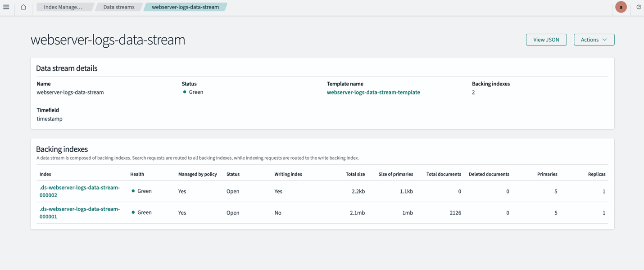Click the Backing indexes section heading
The height and width of the screenshot is (270, 644).
tap(62, 149)
